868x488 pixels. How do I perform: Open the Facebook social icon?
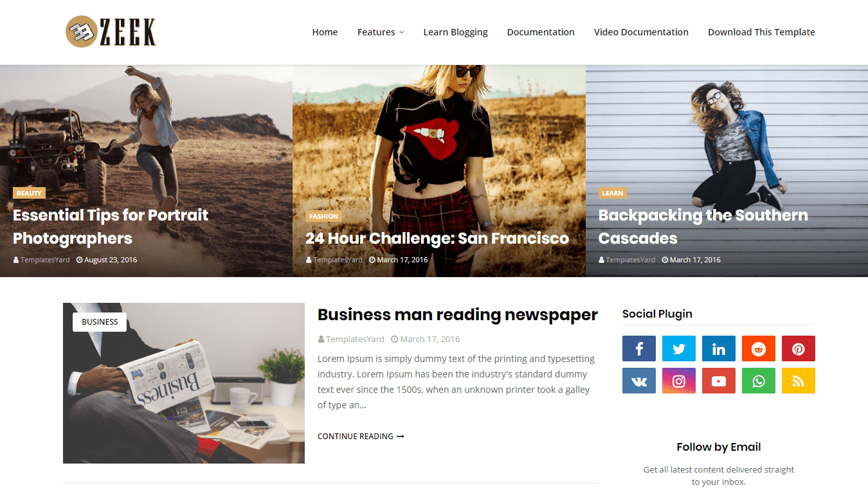tap(639, 348)
